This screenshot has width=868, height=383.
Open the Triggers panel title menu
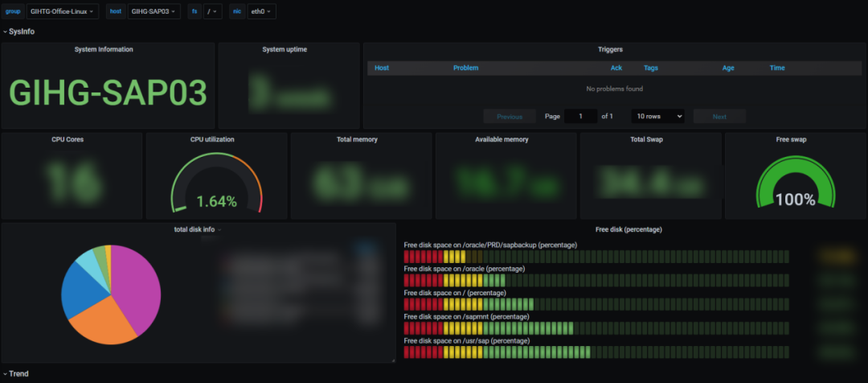point(610,49)
